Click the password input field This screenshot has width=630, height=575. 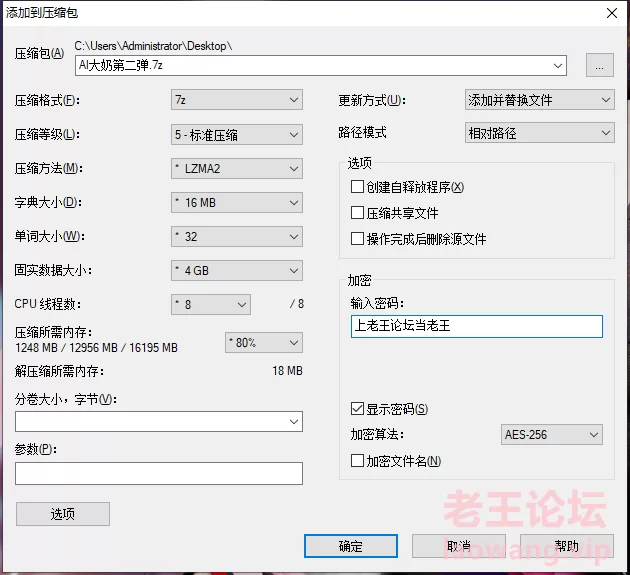point(477,326)
